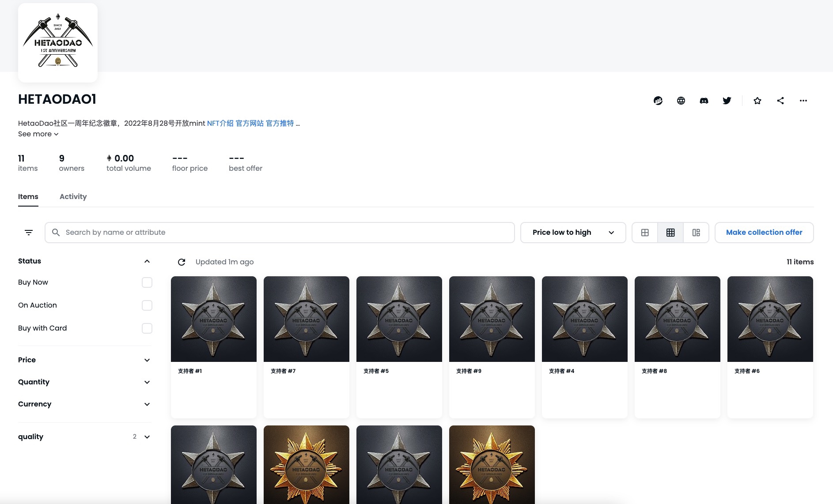Click the best offer stat
Image resolution: width=833 pixels, height=504 pixels.
click(246, 163)
